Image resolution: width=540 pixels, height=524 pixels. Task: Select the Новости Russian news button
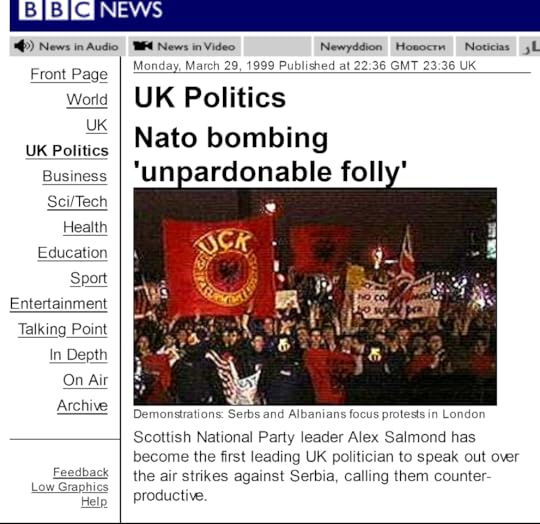(x=420, y=46)
